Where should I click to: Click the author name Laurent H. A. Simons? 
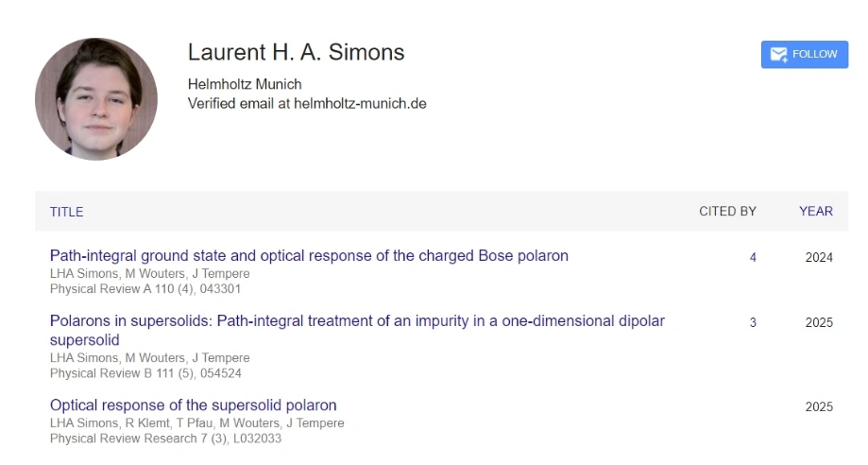pos(296,53)
